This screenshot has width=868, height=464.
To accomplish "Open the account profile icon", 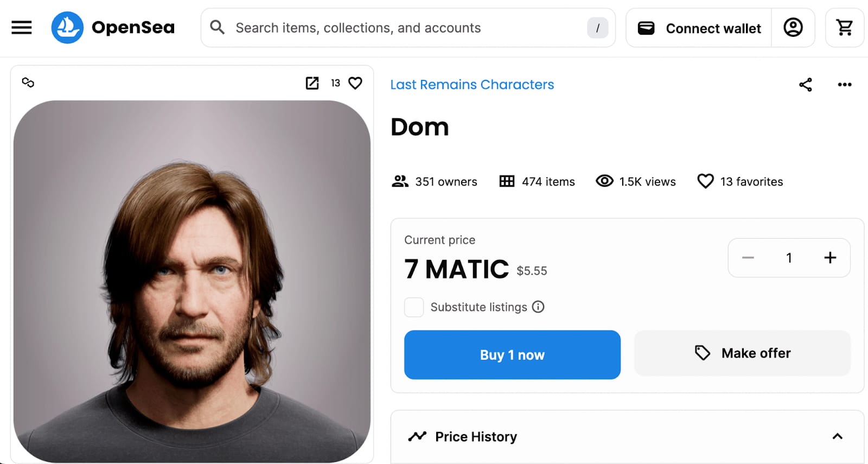I will click(793, 27).
